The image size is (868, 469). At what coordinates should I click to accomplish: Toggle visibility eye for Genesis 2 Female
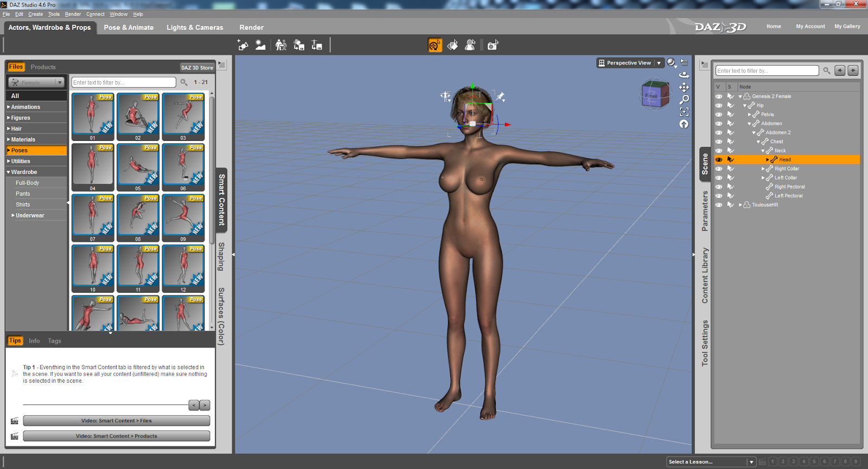click(x=719, y=97)
